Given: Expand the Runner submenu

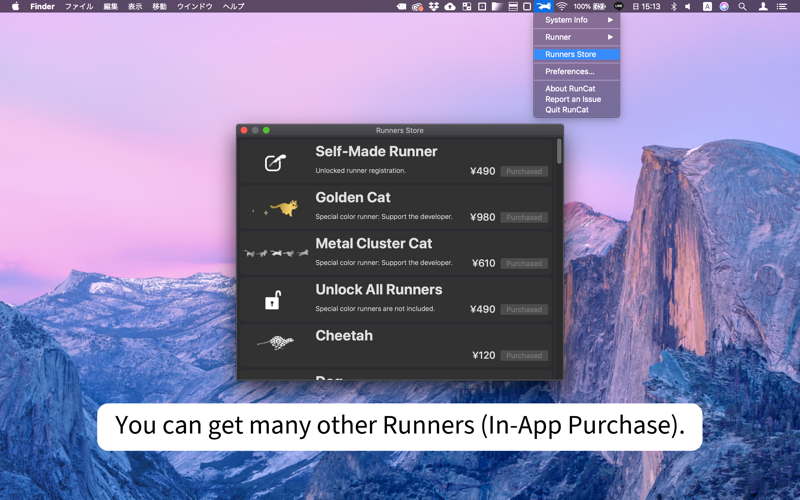Looking at the screenshot, I should tap(577, 37).
